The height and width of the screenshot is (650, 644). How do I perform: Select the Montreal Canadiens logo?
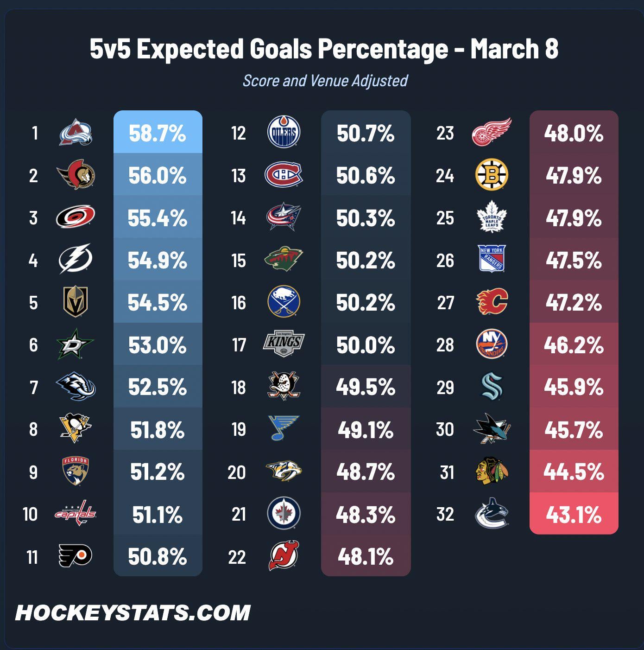click(x=284, y=175)
